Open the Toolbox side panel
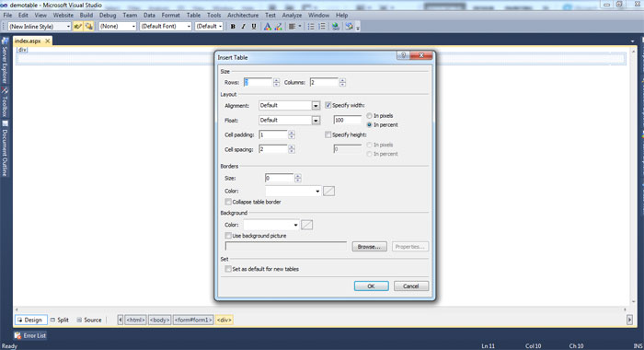Screen dimensions: 644x350 click(x=5, y=102)
